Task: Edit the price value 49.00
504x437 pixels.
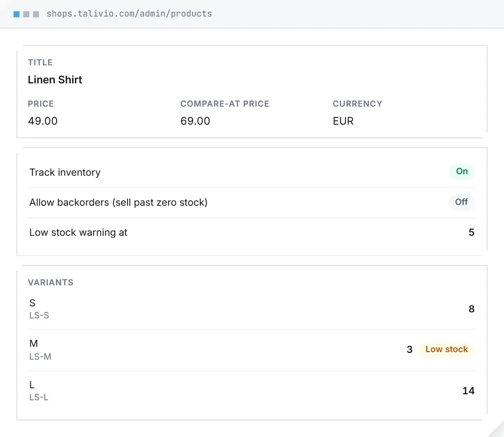Action: (x=43, y=121)
